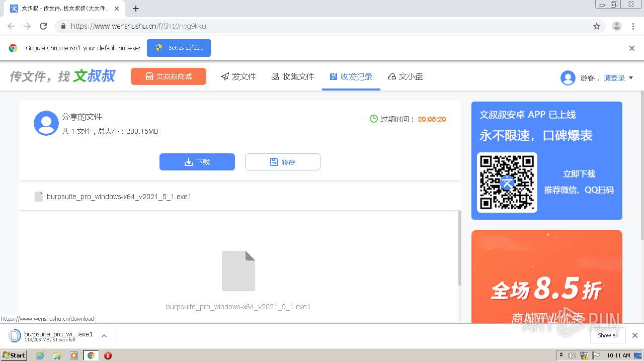Close the downloads bar
Image resolution: width=644 pixels, height=362 pixels.
click(635, 335)
